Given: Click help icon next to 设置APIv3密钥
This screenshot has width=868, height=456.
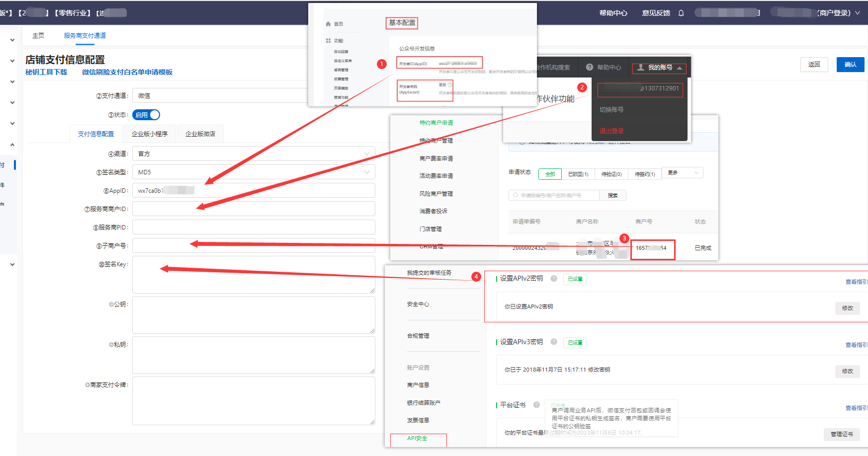Looking at the screenshot, I should 554,342.
